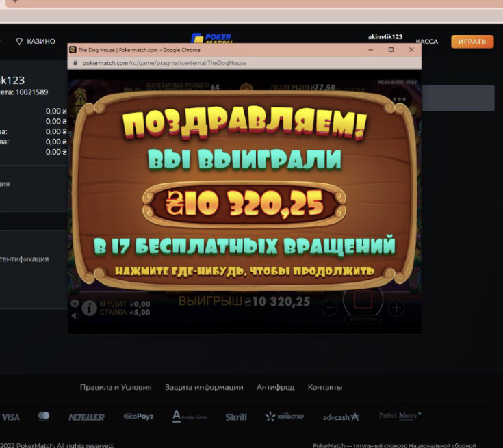The height and width of the screenshot is (448, 503).
Task: Click the ecoPayz payment logo
Action: coord(138,417)
